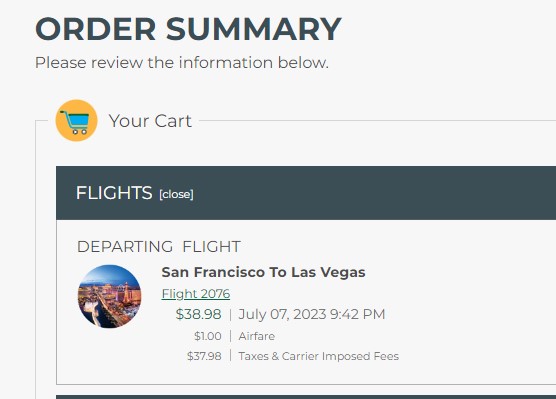This screenshot has height=399, width=556.
Task: Click the Taxes & Carrier Imposed Fees label
Action: (x=319, y=356)
